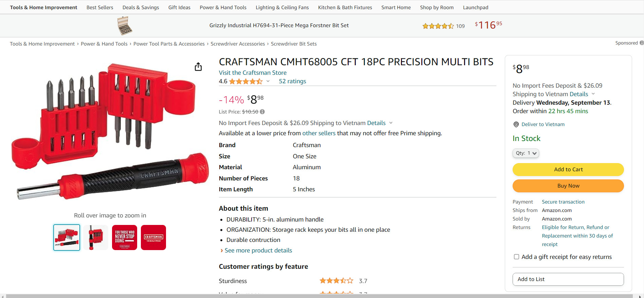Click the List Price info icon
This screenshot has height=298, width=644.
tap(262, 112)
